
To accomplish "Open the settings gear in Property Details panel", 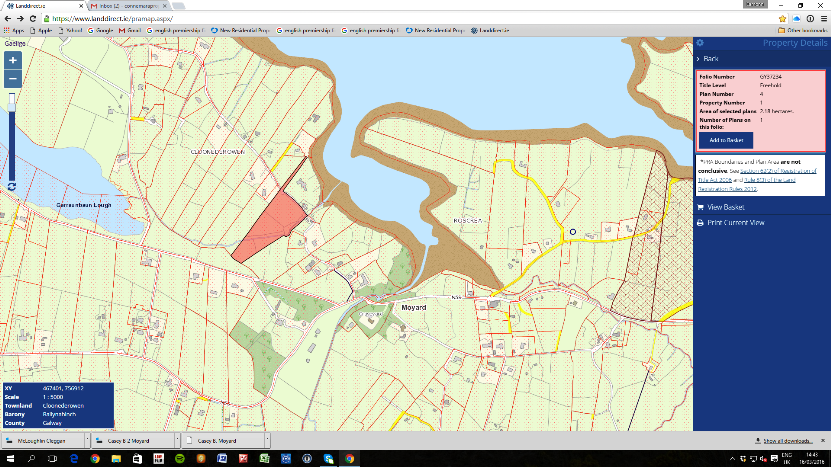I will [x=700, y=43].
